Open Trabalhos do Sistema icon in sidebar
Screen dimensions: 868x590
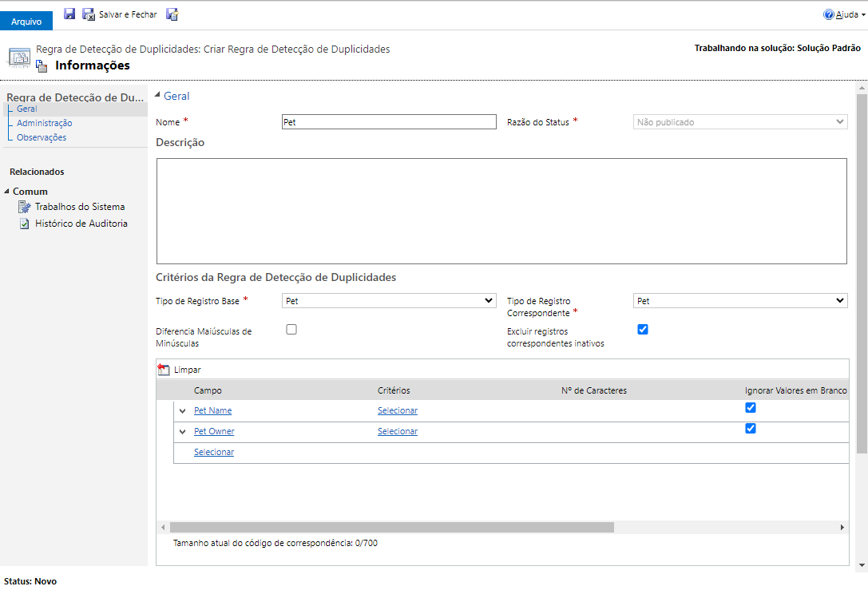[x=24, y=207]
